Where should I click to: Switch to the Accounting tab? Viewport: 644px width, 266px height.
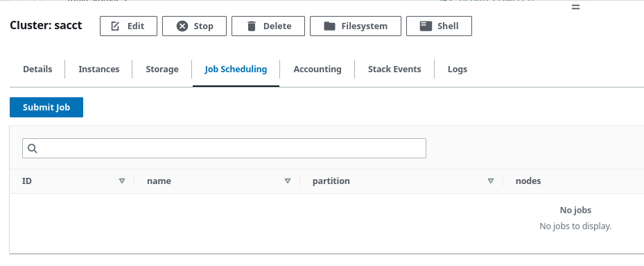[317, 69]
